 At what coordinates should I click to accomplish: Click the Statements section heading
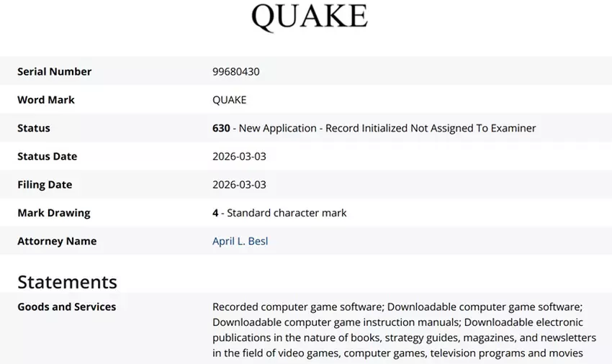(67, 282)
